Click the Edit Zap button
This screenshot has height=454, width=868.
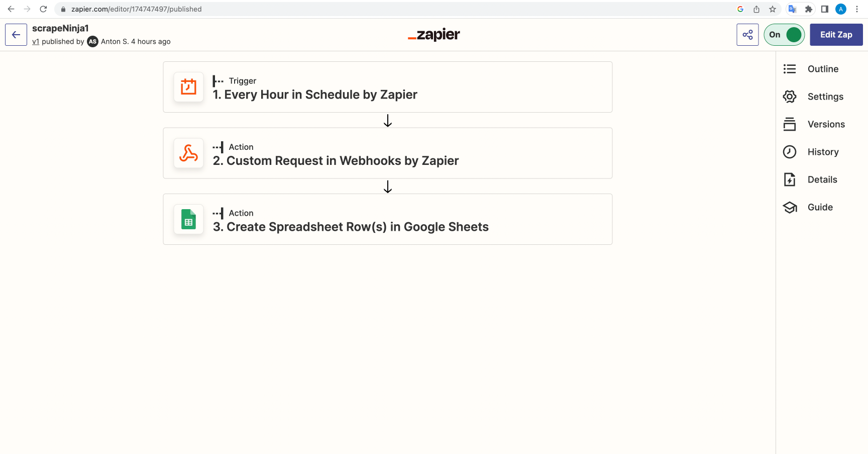click(836, 35)
